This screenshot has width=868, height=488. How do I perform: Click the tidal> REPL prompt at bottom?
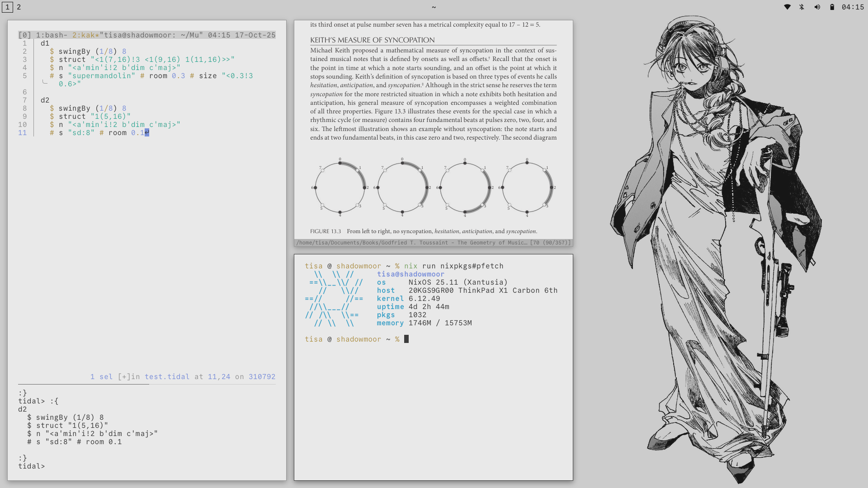[x=31, y=466]
